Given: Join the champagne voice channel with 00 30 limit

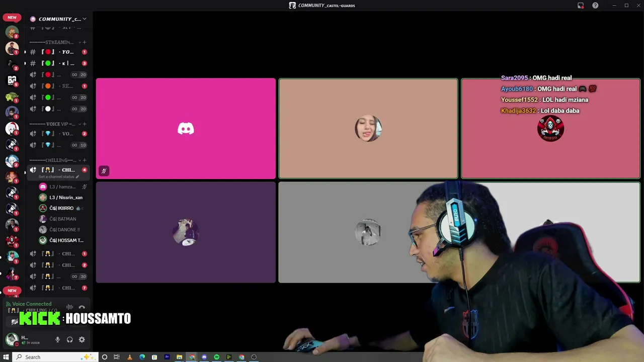Looking at the screenshot, I should (58, 277).
